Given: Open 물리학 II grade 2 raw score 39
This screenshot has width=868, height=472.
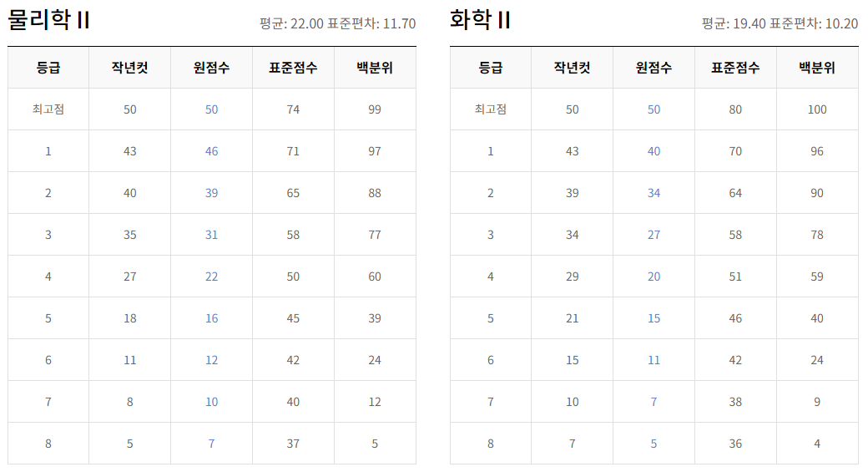Looking at the screenshot, I should 211,193.
